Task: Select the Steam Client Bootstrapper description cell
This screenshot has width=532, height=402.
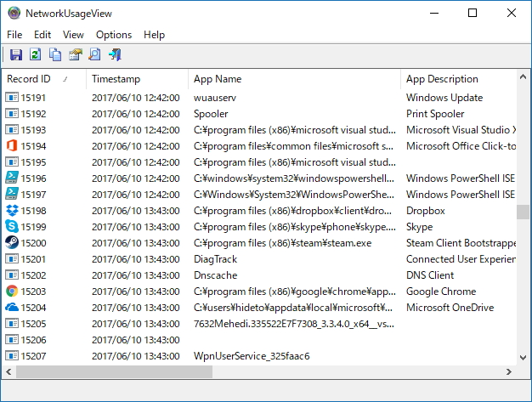Action: click(461, 243)
